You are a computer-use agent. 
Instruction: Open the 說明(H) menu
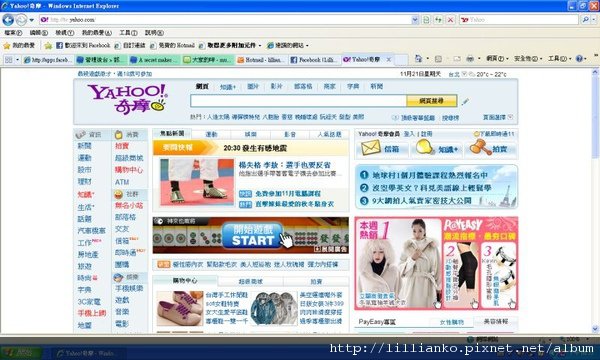coord(154,33)
